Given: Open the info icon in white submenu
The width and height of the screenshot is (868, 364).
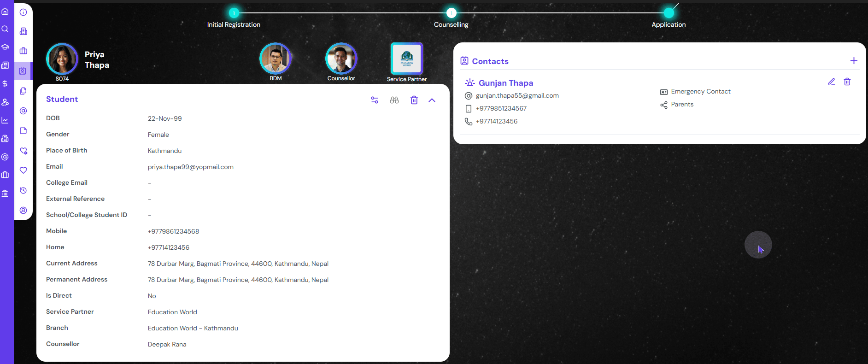Looking at the screenshot, I should click(23, 12).
